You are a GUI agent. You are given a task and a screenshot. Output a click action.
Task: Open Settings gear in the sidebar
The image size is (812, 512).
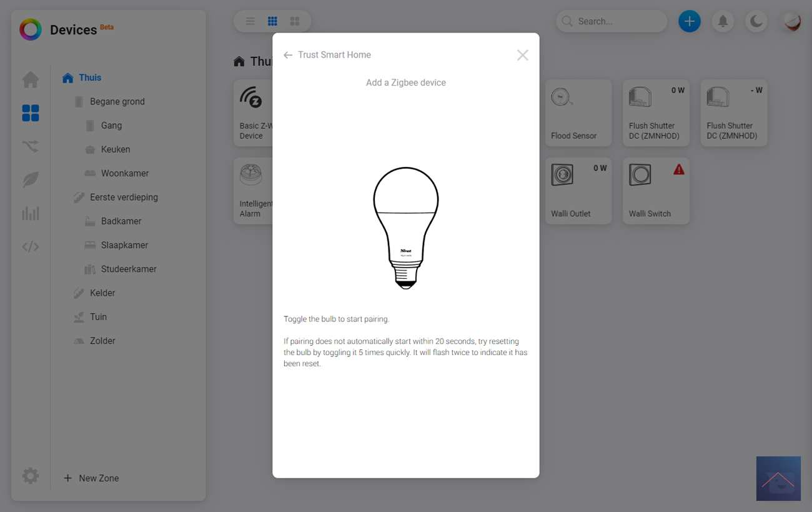[x=31, y=476]
